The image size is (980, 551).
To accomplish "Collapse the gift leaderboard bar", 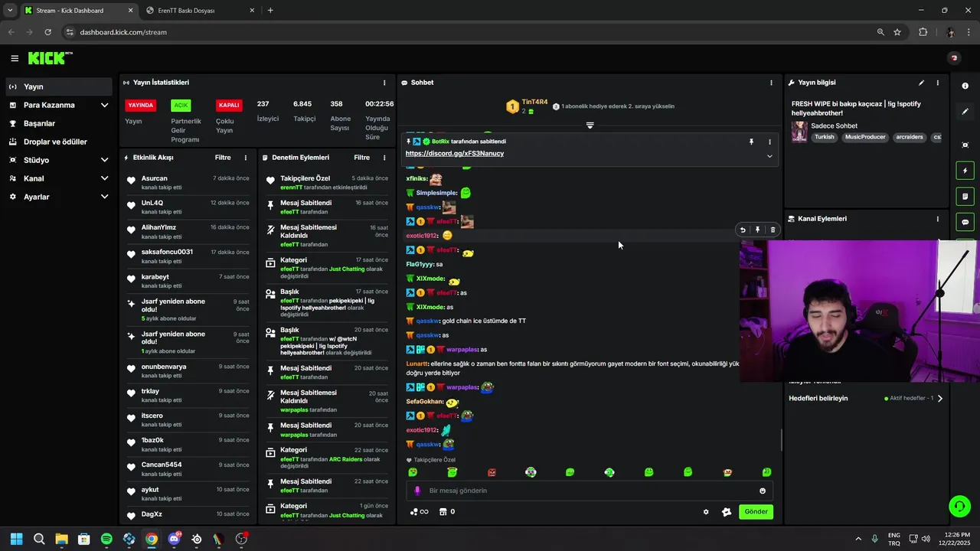I will 590,125.
